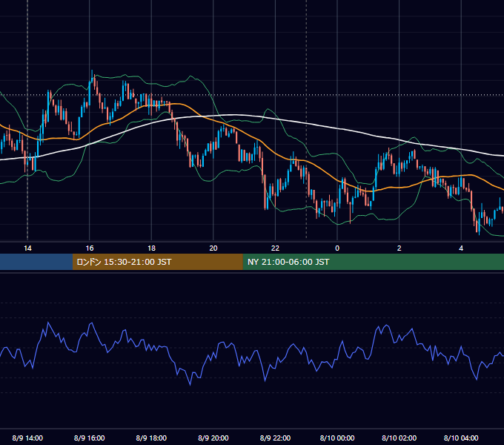Click the 14 hour label on the time axis

(x=27, y=248)
